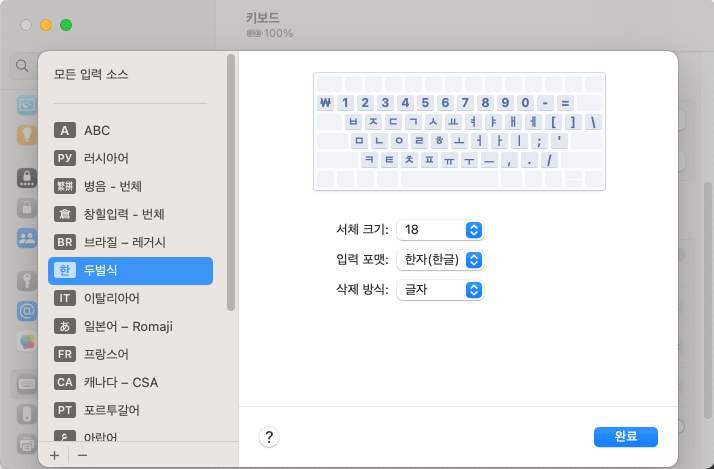
Task: Select the BR 브라질 - 레거시 icon
Action: pyautogui.click(x=65, y=242)
